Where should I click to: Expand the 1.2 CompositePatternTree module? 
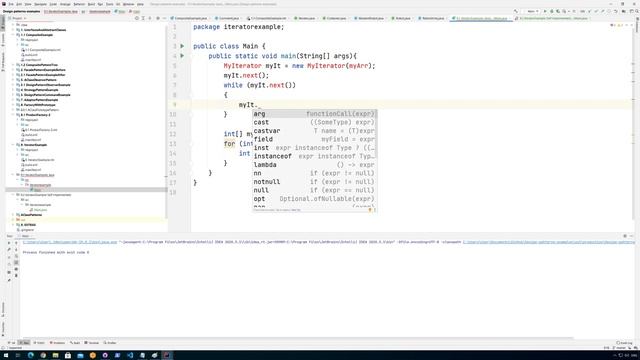point(13,65)
